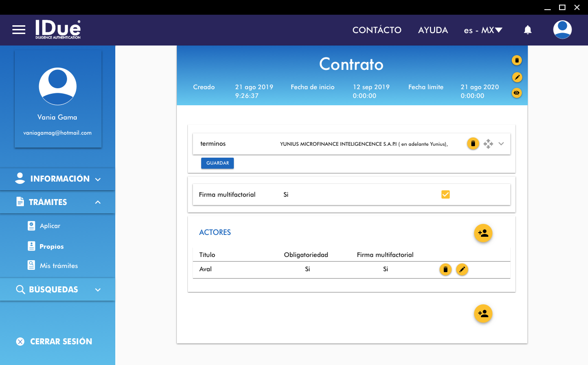This screenshot has width=588, height=365.
Task: Open the hamburger menu
Action: [19, 30]
